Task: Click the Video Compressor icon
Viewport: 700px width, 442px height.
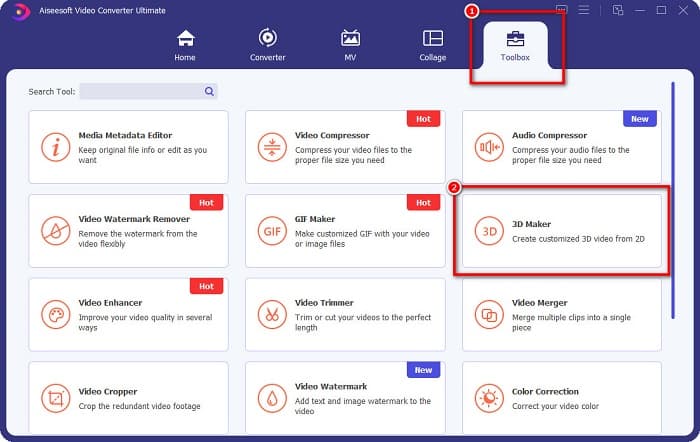Action: pyautogui.click(x=272, y=147)
